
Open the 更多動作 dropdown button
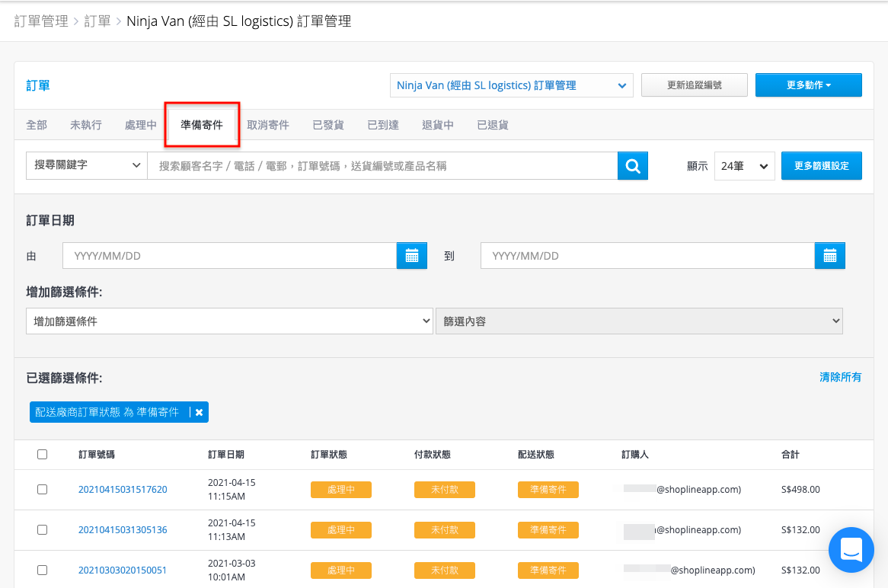pyautogui.click(x=809, y=85)
